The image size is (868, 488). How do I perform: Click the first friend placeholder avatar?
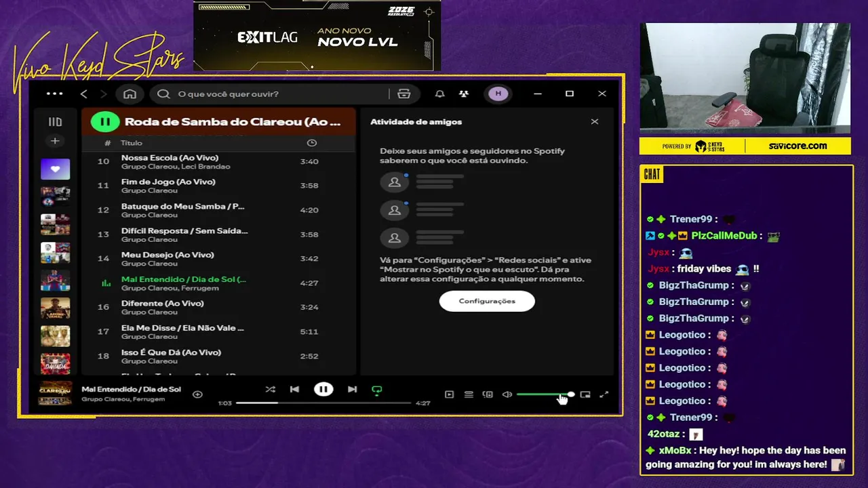click(x=394, y=182)
